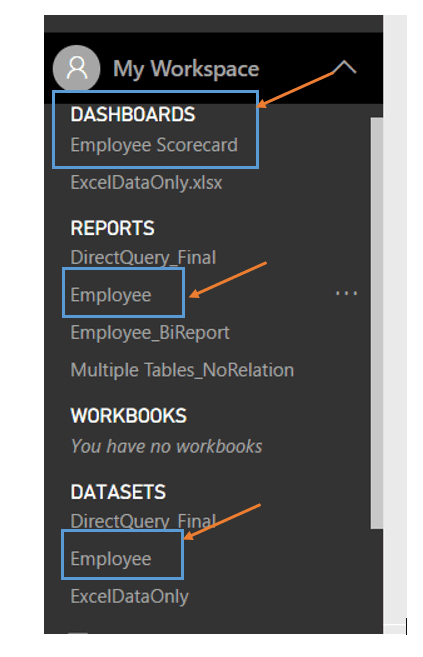The height and width of the screenshot is (657, 423).
Task: Click the WORKBOOKS section header
Action: 129,416
